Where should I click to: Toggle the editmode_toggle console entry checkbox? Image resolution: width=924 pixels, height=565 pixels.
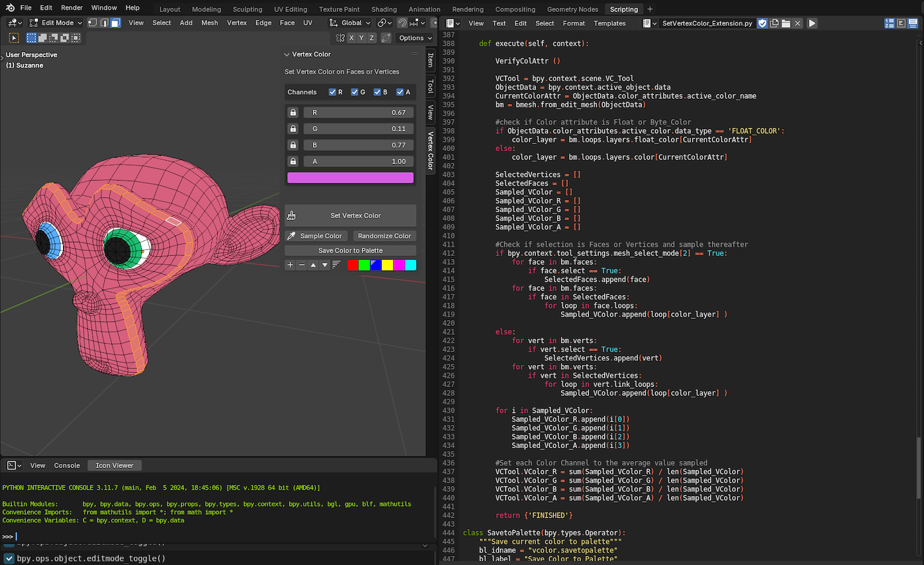8,558
